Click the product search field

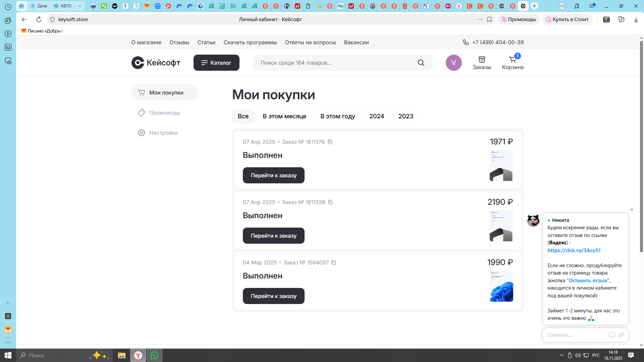click(335, 63)
